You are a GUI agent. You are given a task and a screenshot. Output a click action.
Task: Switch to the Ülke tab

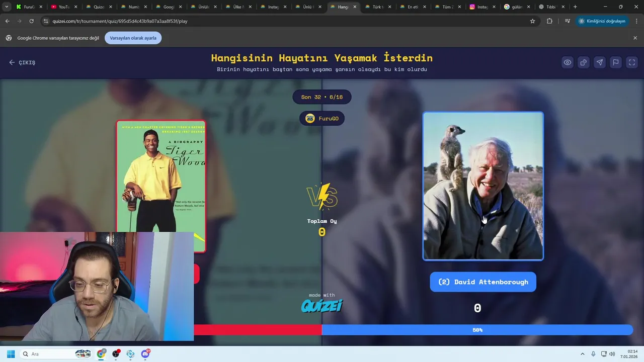(237, 7)
